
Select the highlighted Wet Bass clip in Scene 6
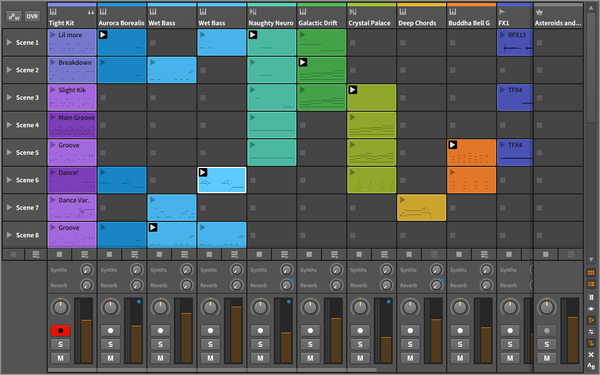click(x=222, y=180)
